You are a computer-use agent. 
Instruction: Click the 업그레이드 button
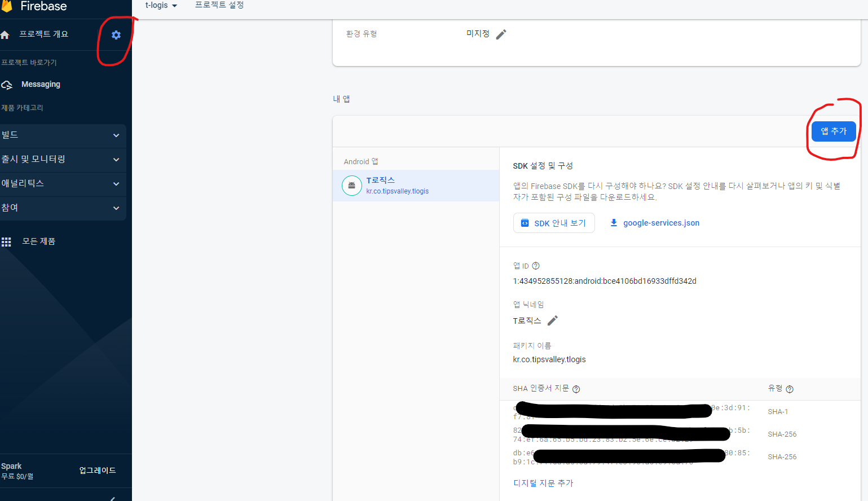point(98,471)
